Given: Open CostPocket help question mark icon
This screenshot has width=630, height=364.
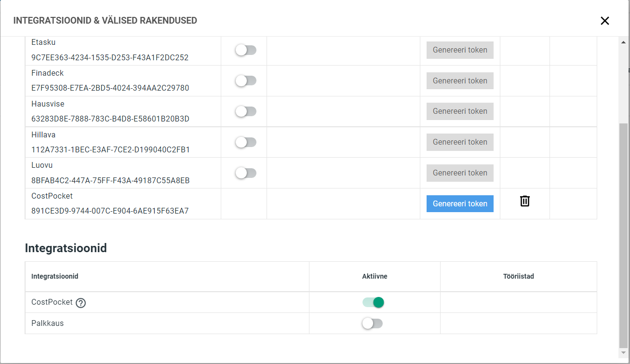Looking at the screenshot, I should coord(81,303).
